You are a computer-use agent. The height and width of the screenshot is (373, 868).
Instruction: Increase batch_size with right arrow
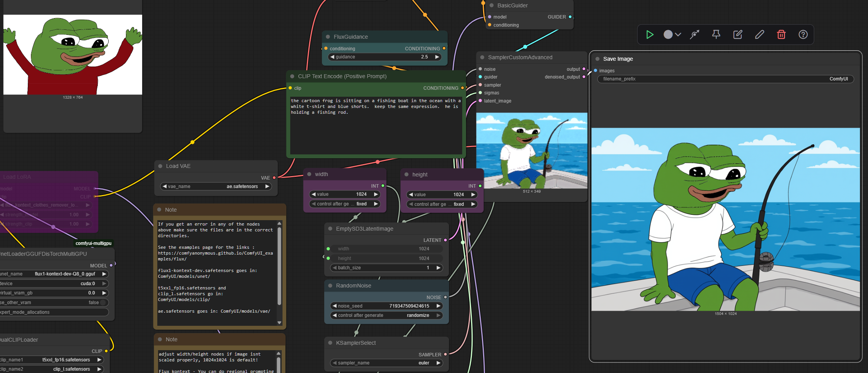[438, 268]
